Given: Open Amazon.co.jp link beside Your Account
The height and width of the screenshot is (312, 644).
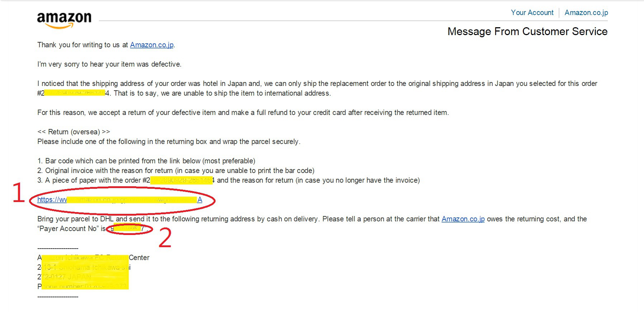Looking at the screenshot, I should pyautogui.click(x=586, y=13).
